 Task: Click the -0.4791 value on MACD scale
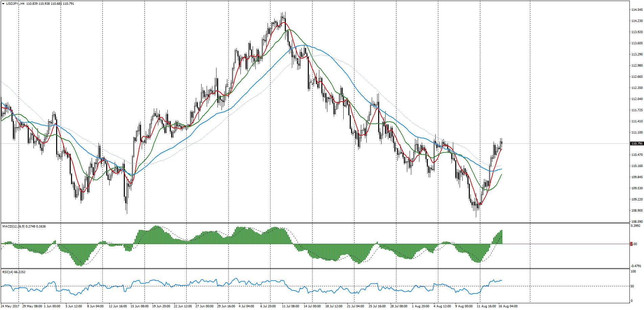tap(636, 266)
